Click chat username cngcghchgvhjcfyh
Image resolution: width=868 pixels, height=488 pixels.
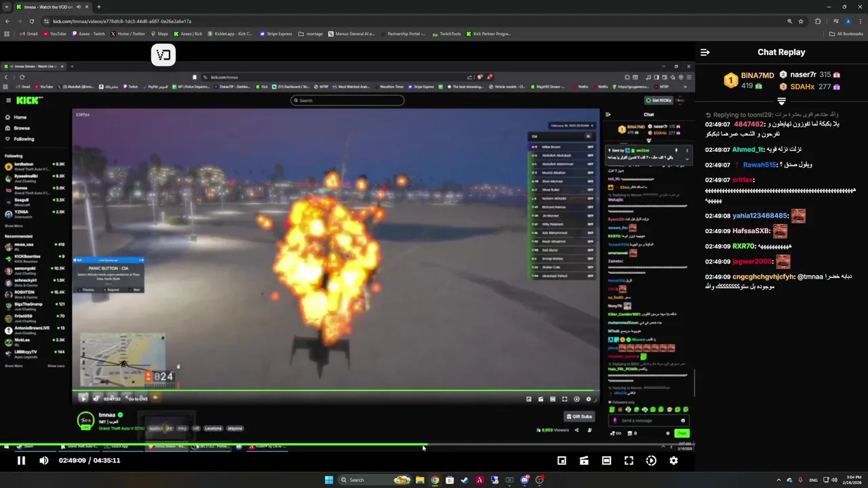coord(764,277)
